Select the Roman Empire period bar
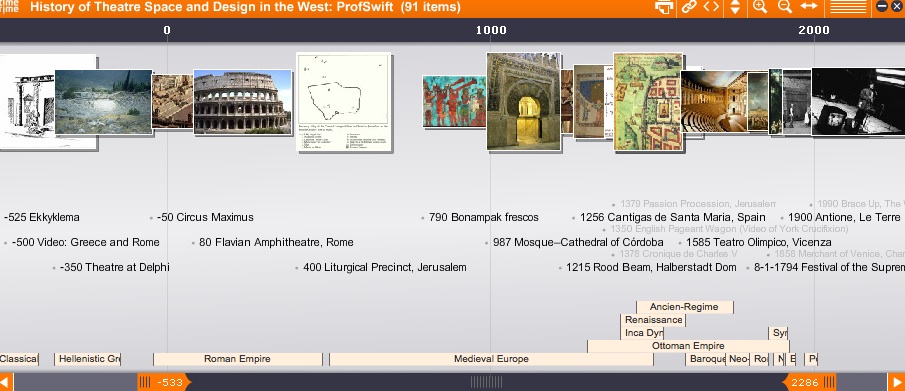This screenshot has width=905, height=391. (x=237, y=359)
